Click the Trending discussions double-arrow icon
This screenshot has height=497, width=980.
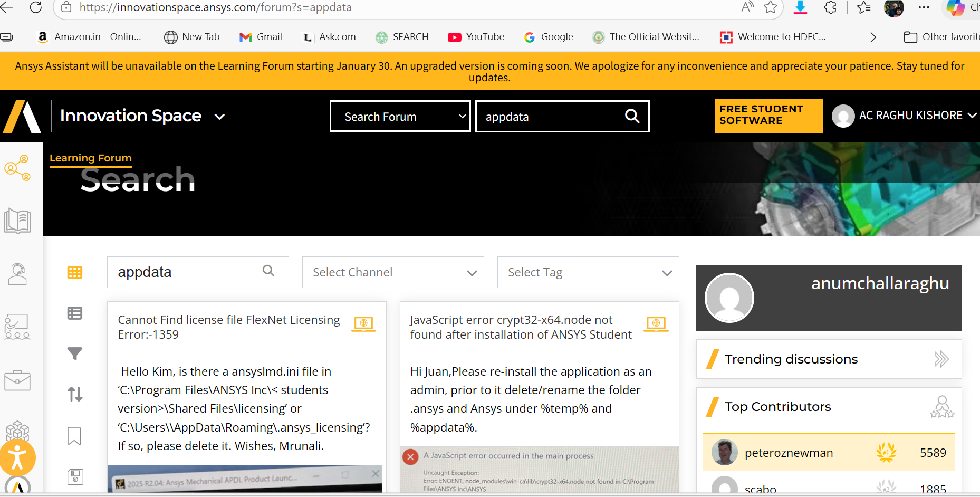coord(941,359)
